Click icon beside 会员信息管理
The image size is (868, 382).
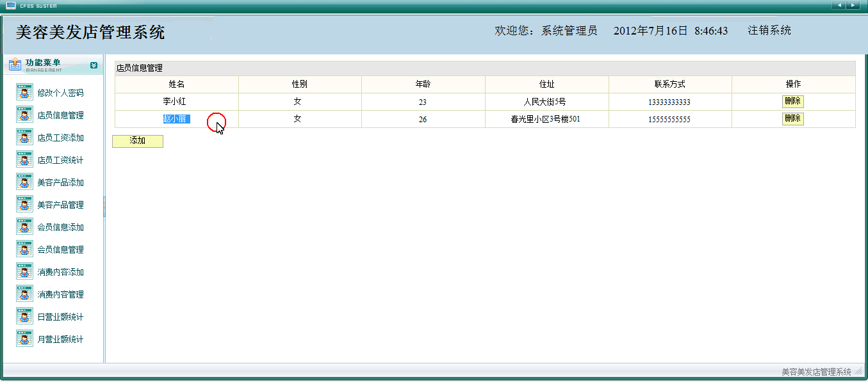tap(24, 250)
